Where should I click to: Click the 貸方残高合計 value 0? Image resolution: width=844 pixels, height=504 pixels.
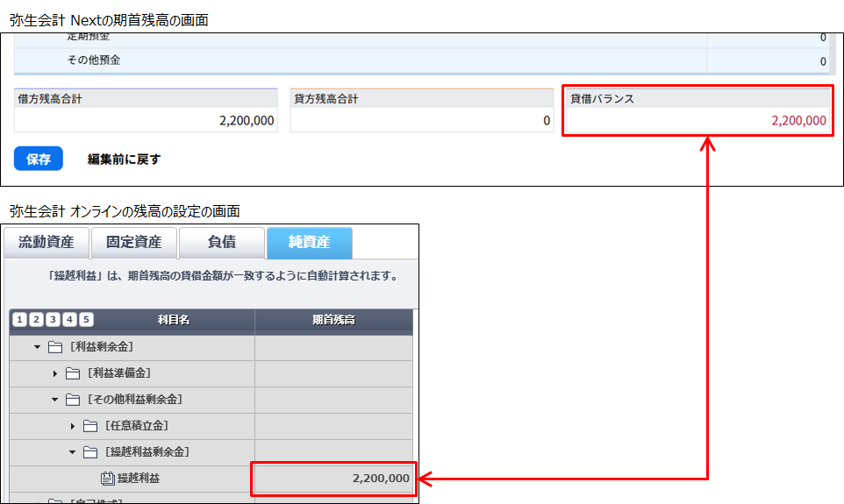(547, 120)
